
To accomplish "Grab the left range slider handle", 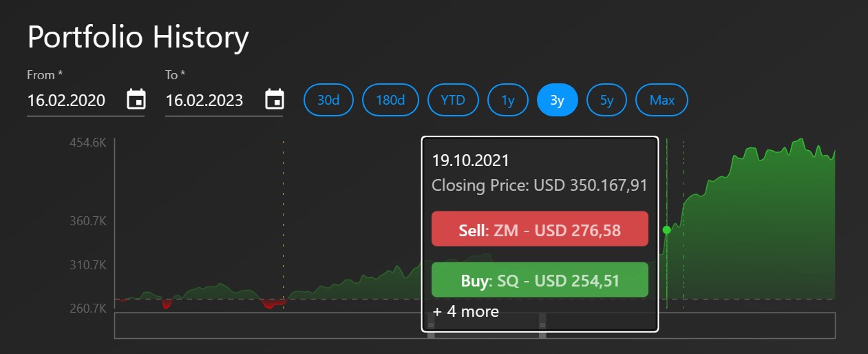I will coord(431,325).
